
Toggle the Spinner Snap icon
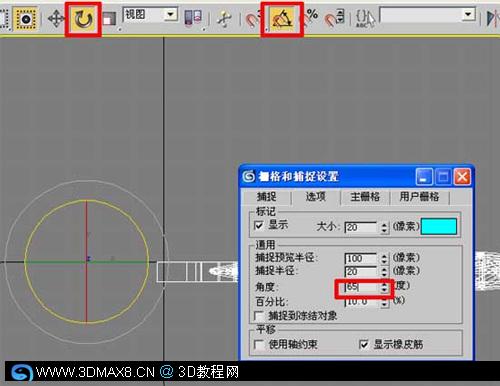334,18
